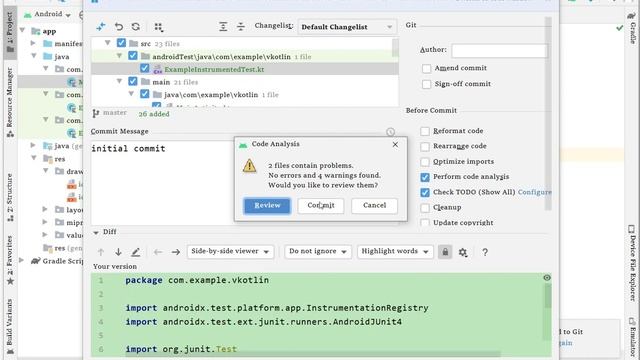This screenshot has width=640, height=360.
Task: Compare next file right arrow
Action: coord(176,252)
